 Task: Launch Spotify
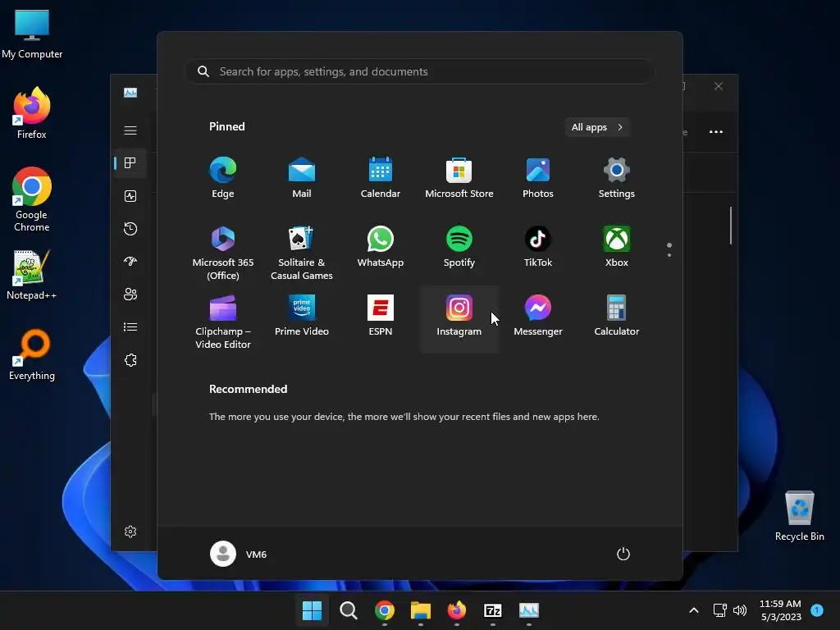(x=459, y=247)
